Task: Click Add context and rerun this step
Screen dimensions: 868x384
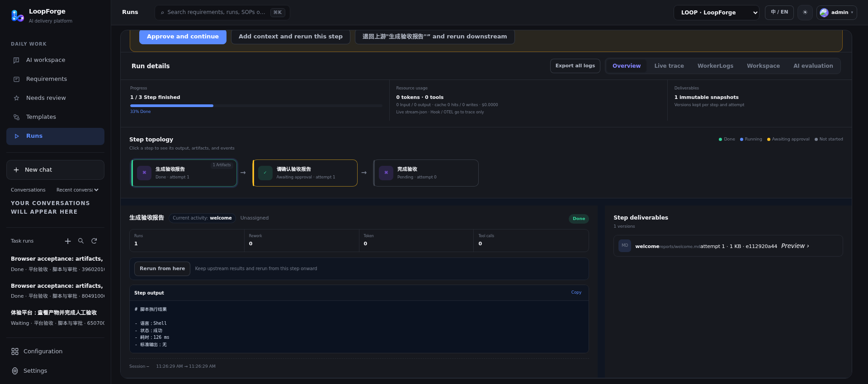Action: pyautogui.click(x=291, y=37)
